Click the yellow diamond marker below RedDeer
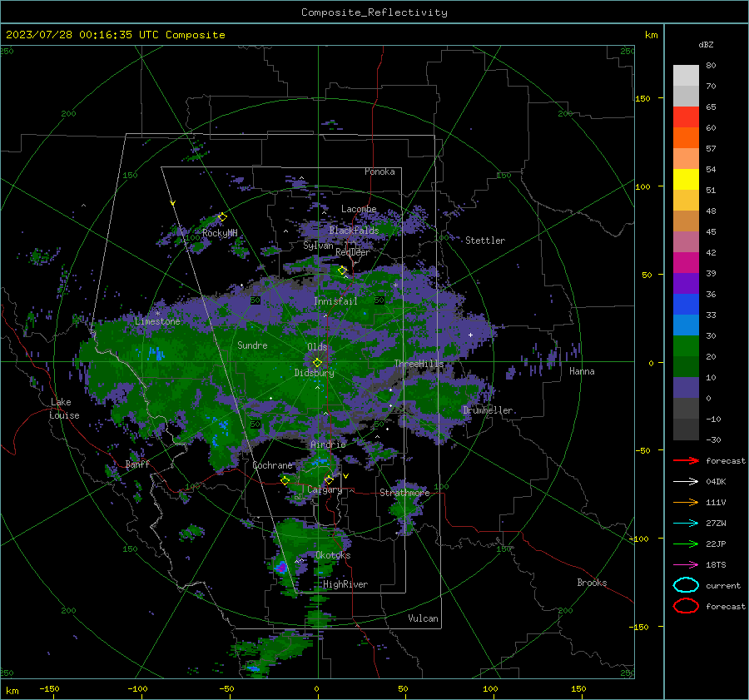 point(343,271)
